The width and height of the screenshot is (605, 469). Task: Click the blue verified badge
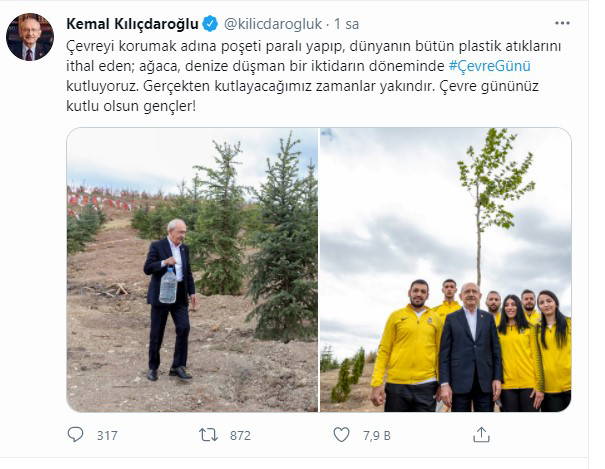point(211,24)
